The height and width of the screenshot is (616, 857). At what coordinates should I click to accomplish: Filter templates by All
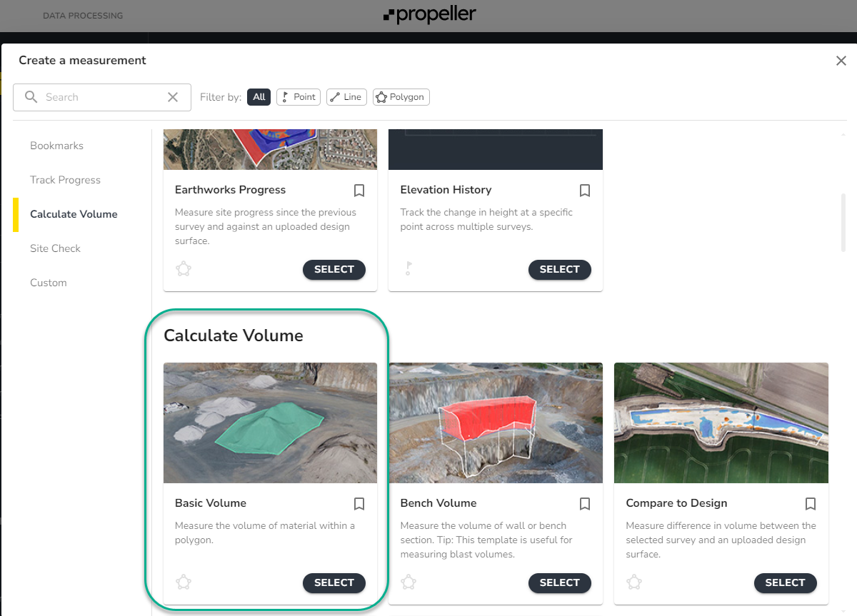[259, 97]
